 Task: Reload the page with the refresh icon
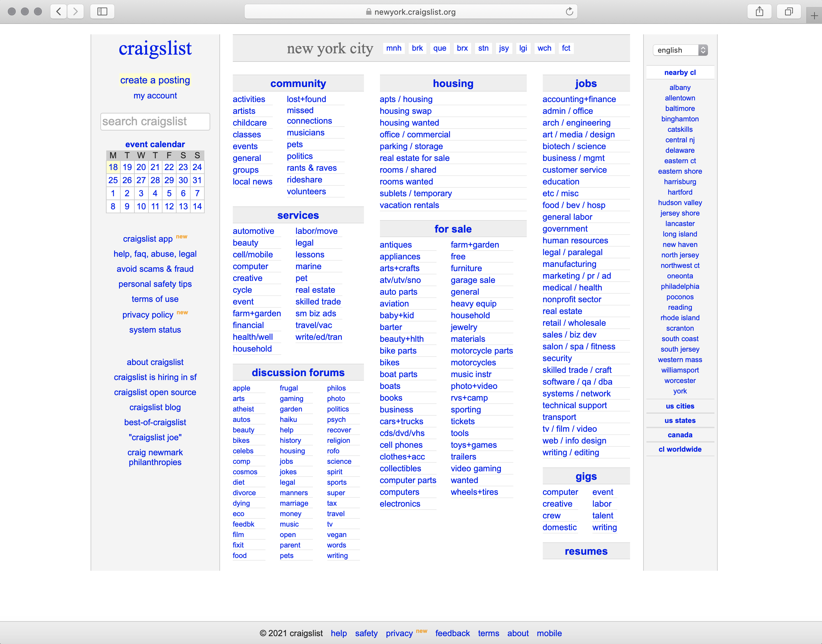pos(569,12)
